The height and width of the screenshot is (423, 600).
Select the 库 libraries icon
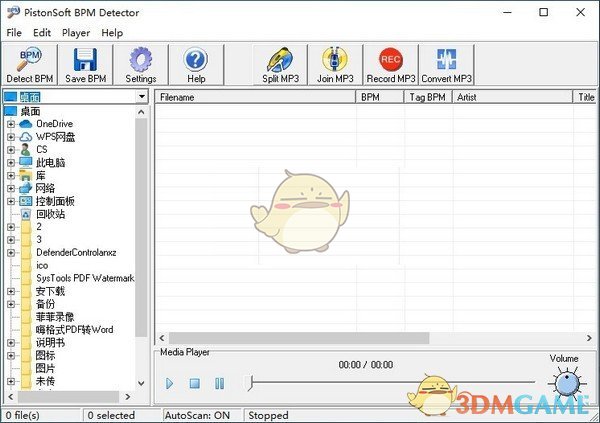[26, 176]
